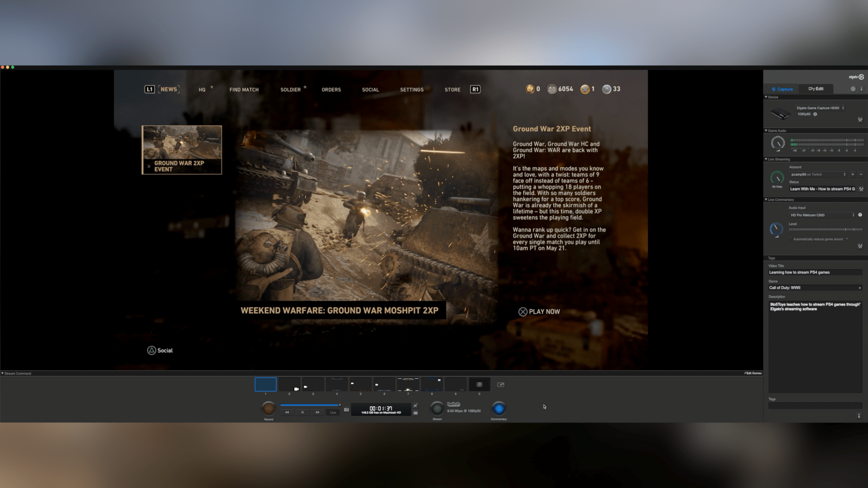Click the Video Title input field
Viewport: 868px width, 488px height.
pyautogui.click(x=815, y=272)
